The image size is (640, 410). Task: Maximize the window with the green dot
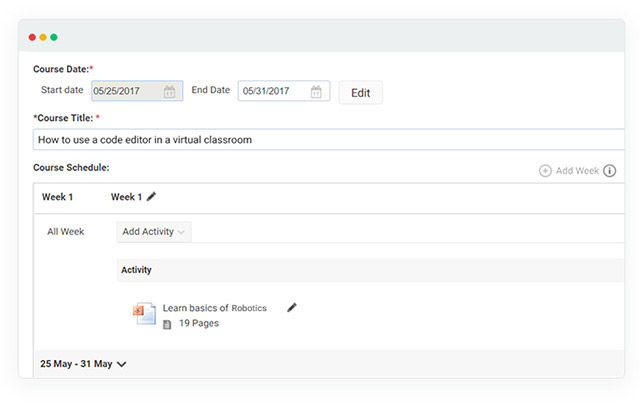[54, 37]
